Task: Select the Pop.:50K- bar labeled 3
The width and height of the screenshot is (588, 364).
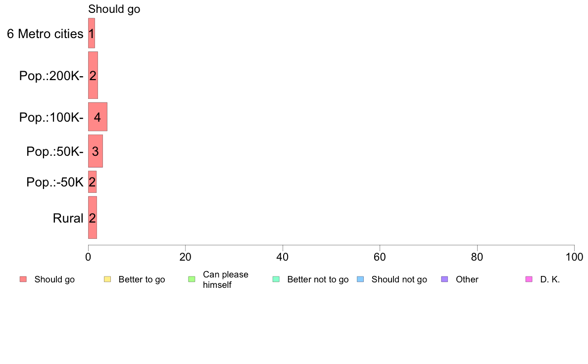Action: click(x=95, y=151)
